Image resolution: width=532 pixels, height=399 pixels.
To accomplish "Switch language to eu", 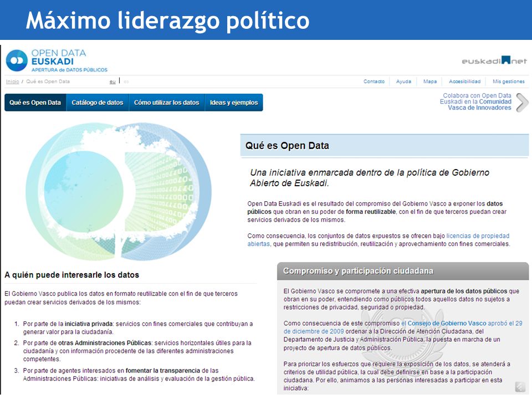I will 112,82.
